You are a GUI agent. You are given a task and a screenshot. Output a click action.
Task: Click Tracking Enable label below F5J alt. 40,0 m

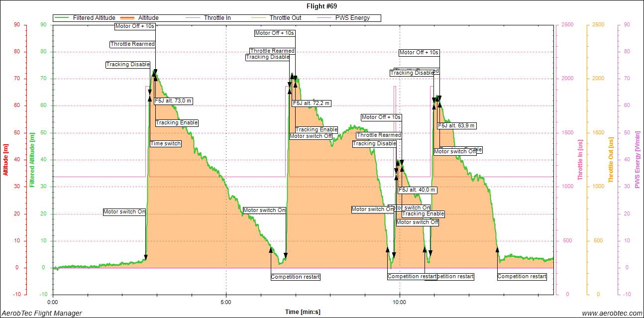point(423,213)
